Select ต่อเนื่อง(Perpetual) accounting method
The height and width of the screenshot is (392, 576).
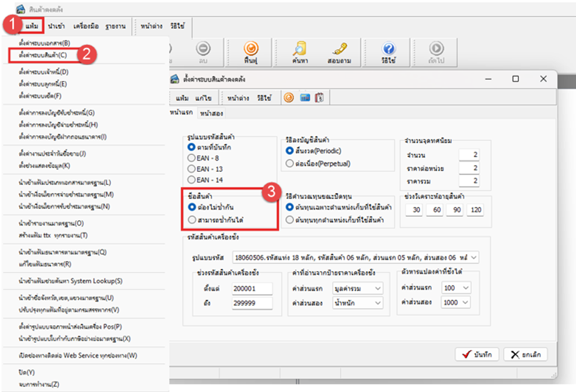click(290, 163)
